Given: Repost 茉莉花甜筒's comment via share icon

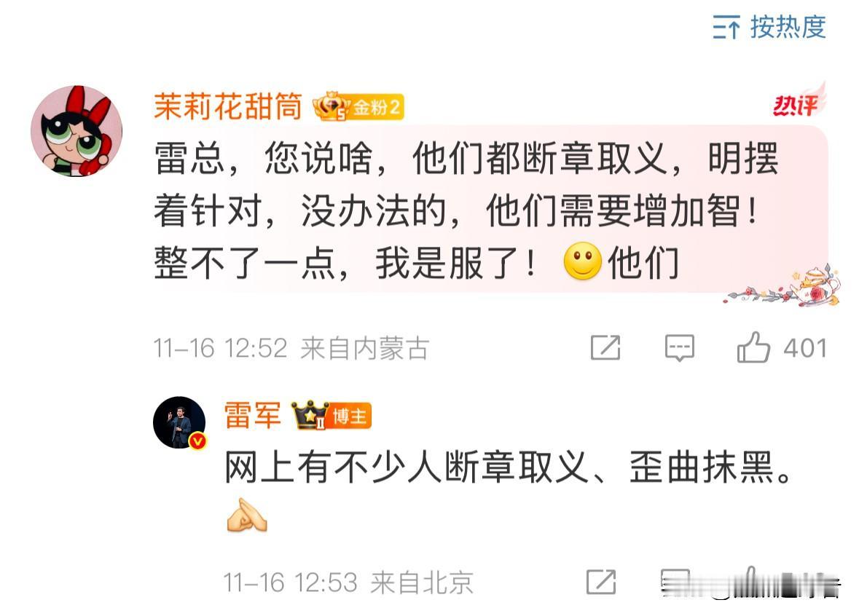Looking at the screenshot, I should point(605,348).
